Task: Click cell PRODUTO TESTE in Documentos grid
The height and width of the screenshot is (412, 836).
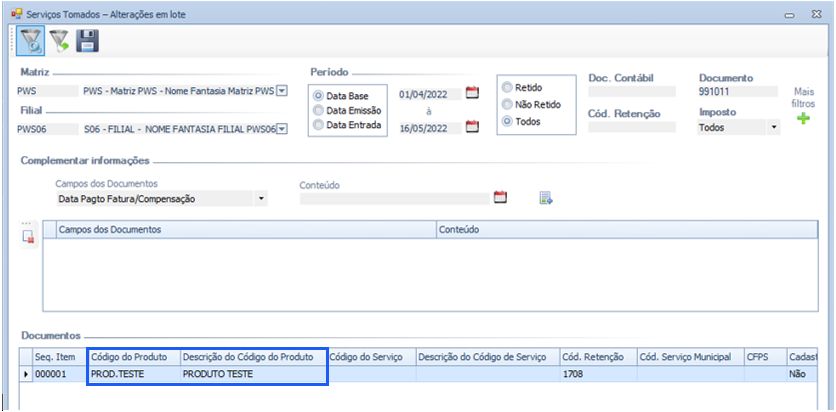Action: [253, 374]
